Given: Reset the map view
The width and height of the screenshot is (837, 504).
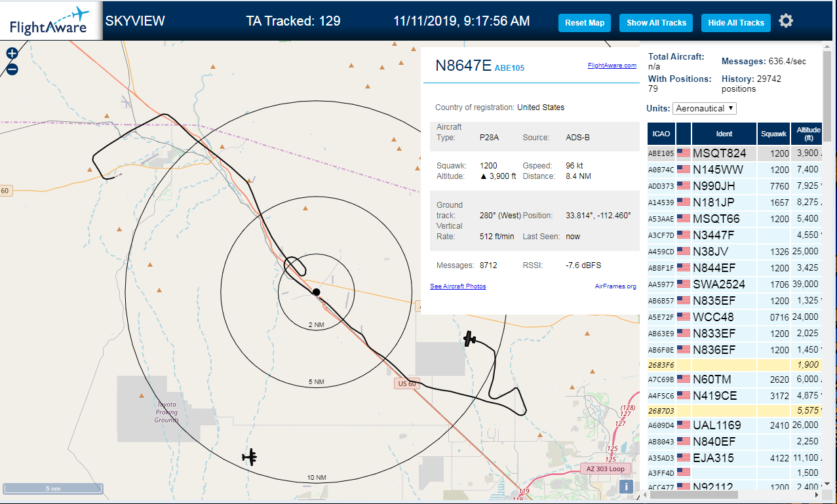Looking at the screenshot, I should [x=585, y=23].
